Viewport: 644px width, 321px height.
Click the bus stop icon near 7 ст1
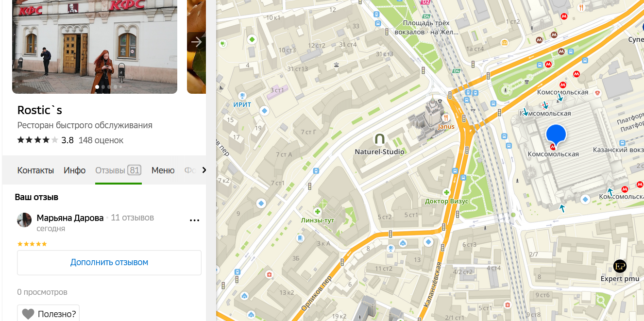tap(316, 171)
